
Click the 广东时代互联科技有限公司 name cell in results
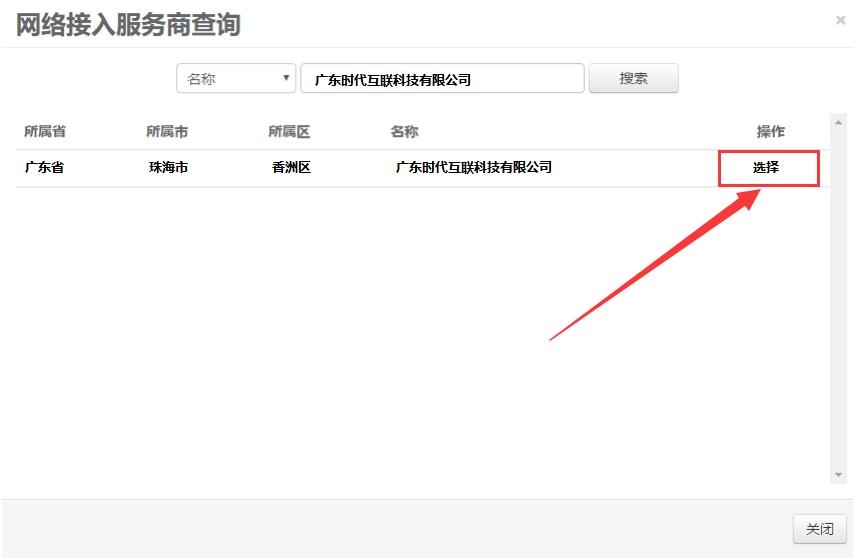tap(473, 167)
